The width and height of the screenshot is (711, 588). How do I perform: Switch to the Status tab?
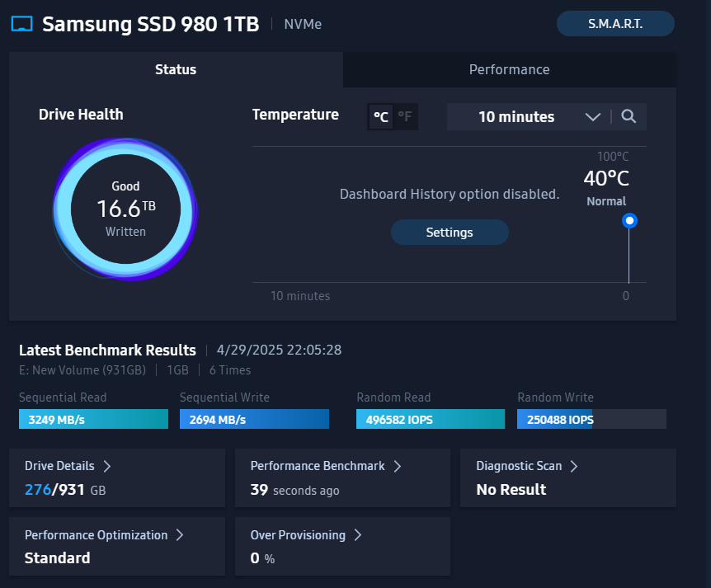point(176,69)
